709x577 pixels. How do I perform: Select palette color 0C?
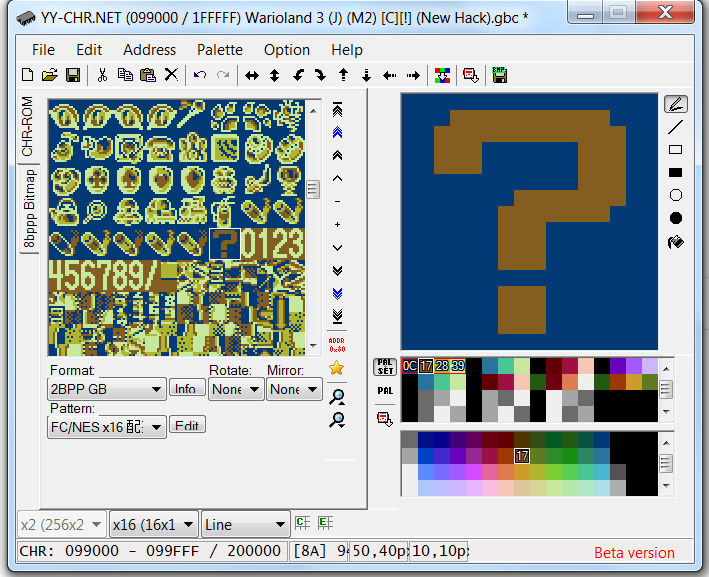pos(410,366)
